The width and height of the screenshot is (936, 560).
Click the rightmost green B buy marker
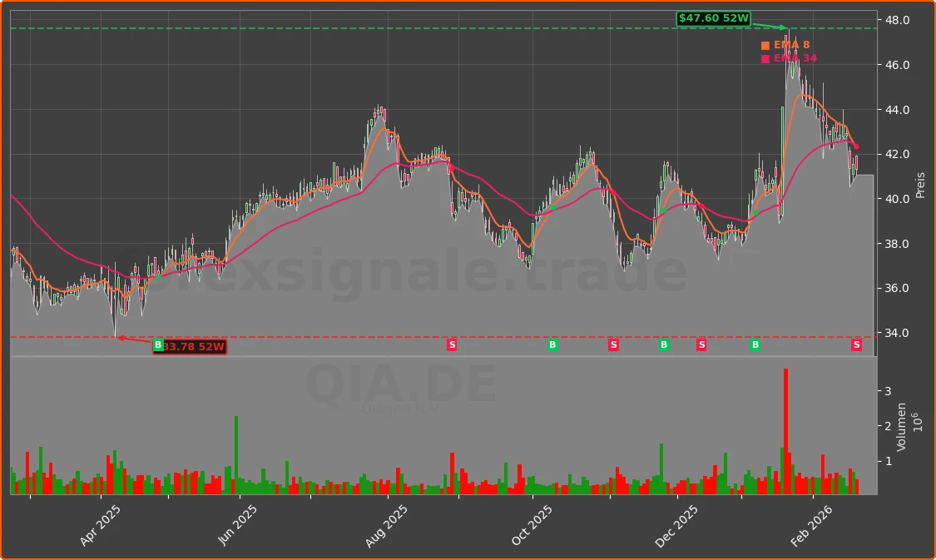(x=754, y=344)
